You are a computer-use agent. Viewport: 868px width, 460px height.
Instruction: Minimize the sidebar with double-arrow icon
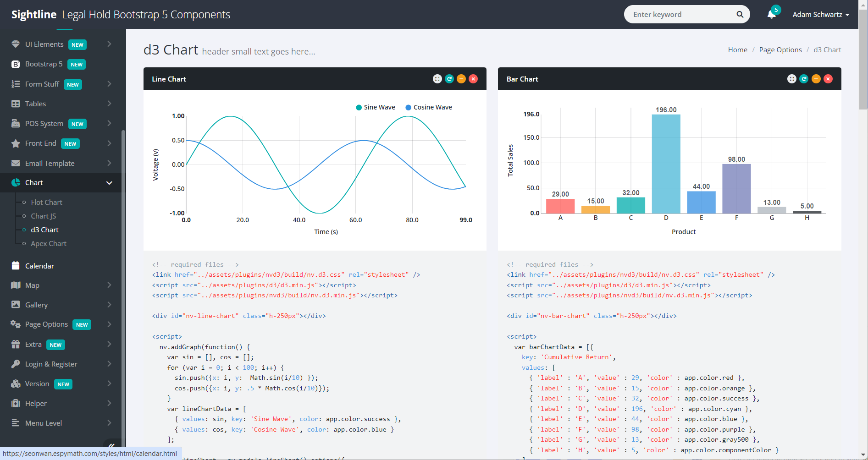tap(111, 445)
